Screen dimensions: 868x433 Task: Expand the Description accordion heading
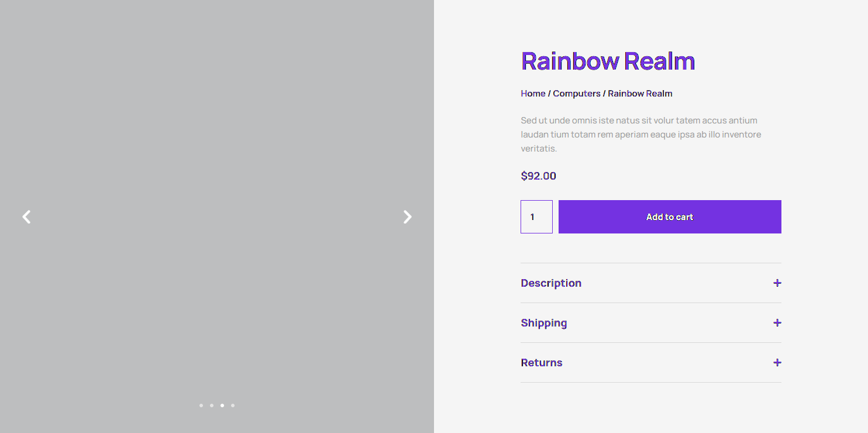point(551,283)
